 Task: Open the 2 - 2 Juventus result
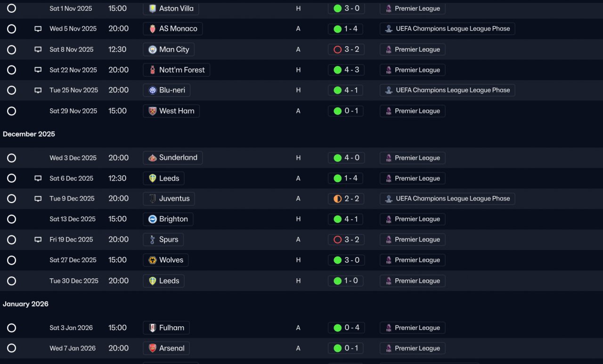[346, 199]
